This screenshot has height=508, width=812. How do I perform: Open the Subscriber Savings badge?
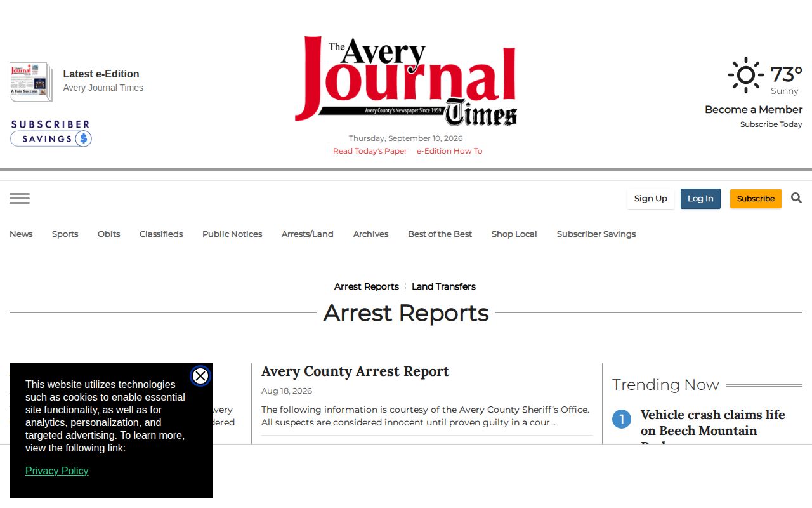[x=51, y=133]
